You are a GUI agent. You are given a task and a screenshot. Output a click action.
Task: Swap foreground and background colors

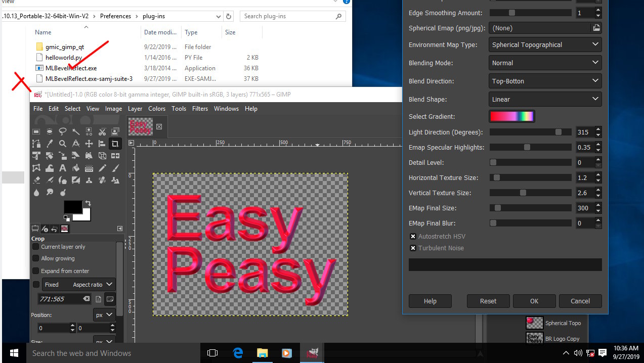(x=87, y=203)
